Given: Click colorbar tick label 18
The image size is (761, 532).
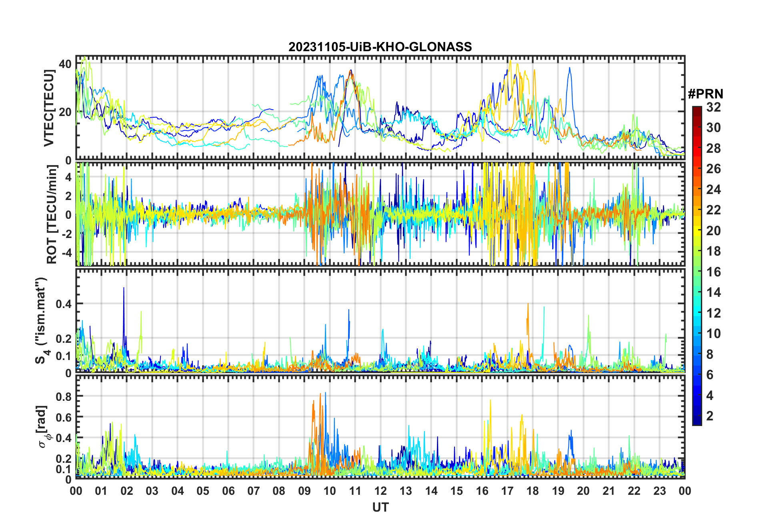Looking at the screenshot, I should pos(713,251).
